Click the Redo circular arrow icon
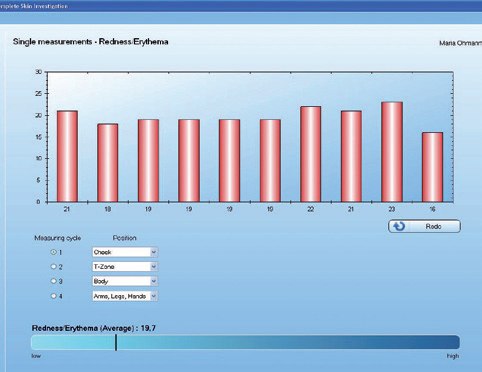482x372 pixels. tap(399, 226)
